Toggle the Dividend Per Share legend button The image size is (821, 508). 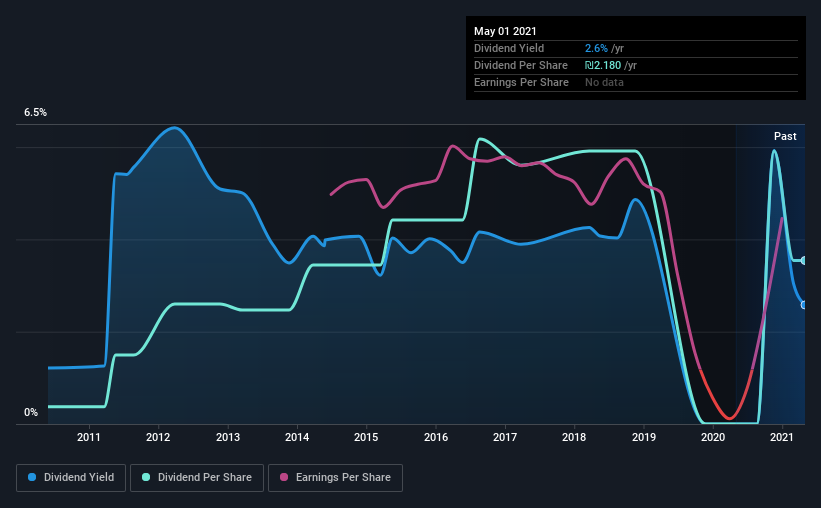pos(197,478)
